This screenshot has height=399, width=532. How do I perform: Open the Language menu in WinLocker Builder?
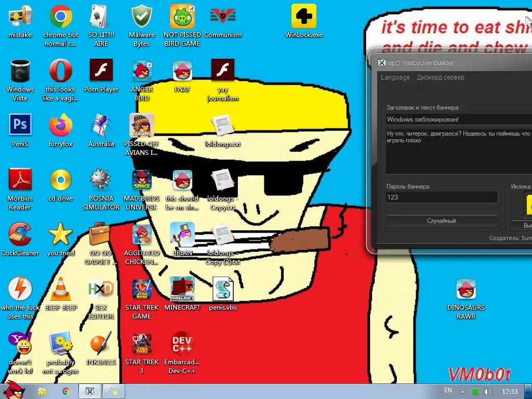(395, 77)
